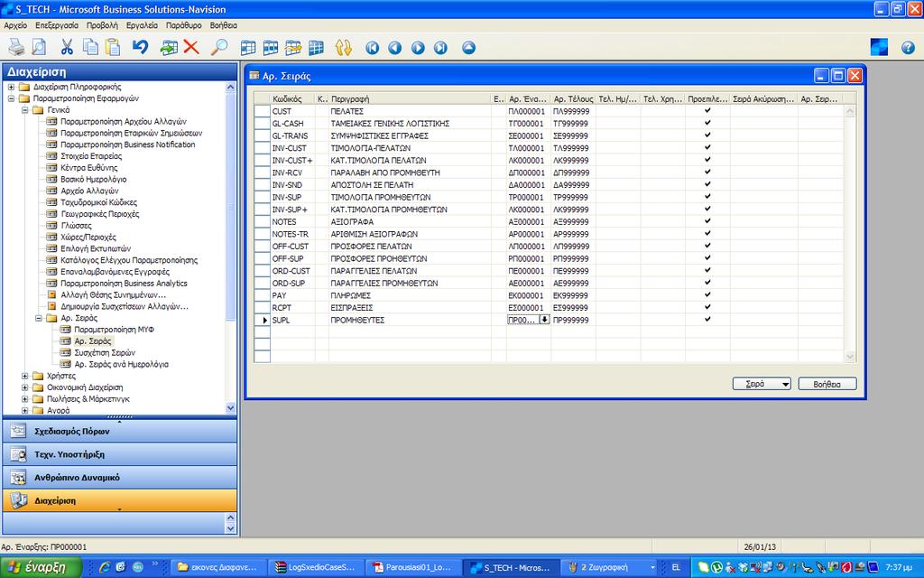Open the Αρχείο menu
Viewport: 924px width, 578px height.
15,25
